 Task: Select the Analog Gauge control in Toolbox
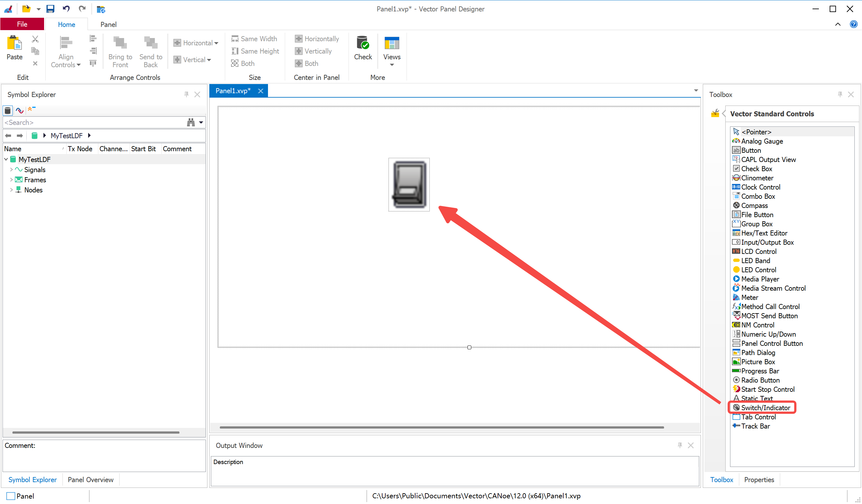pos(761,141)
